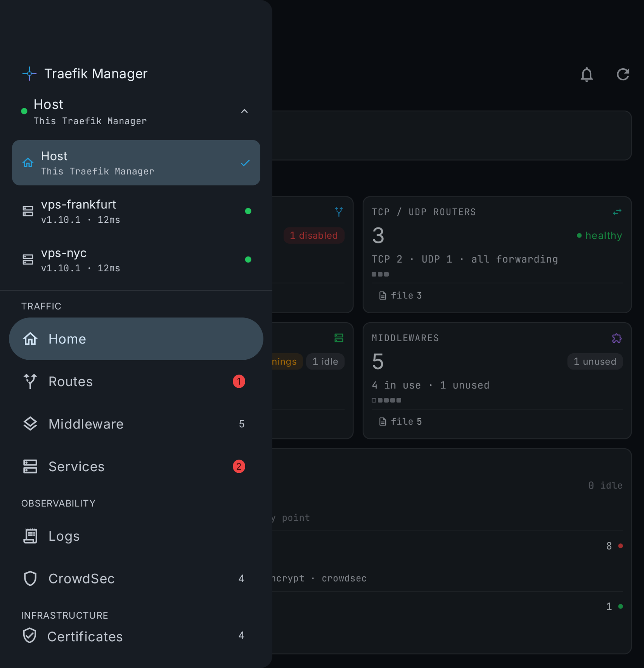Screen dimensions: 644x668
Task: Click the refresh icon in the header
Action: tap(623, 74)
